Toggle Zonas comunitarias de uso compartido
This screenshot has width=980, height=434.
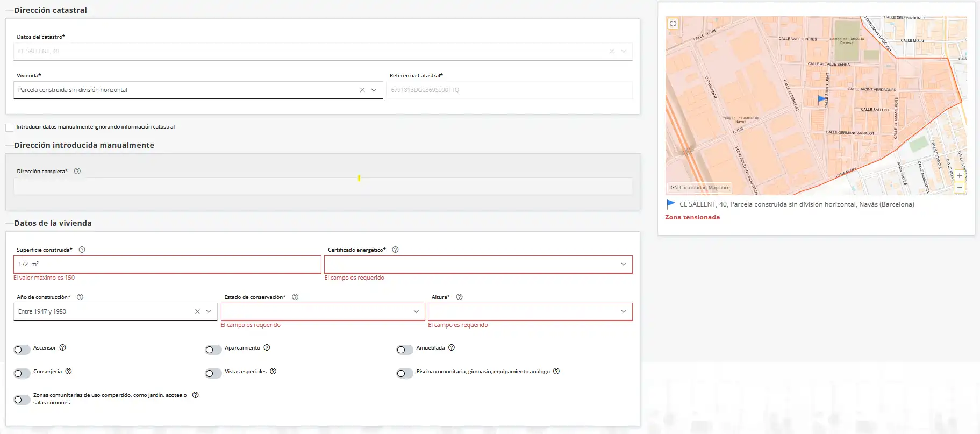22,400
